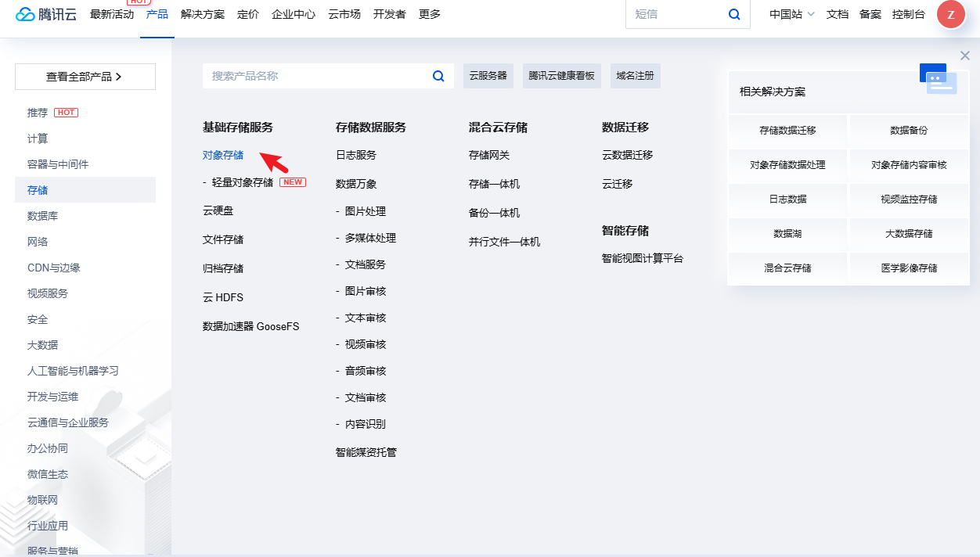Viewport: 980px width, 557px height.
Task: Open the 开发者 menu
Action: click(x=390, y=14)
